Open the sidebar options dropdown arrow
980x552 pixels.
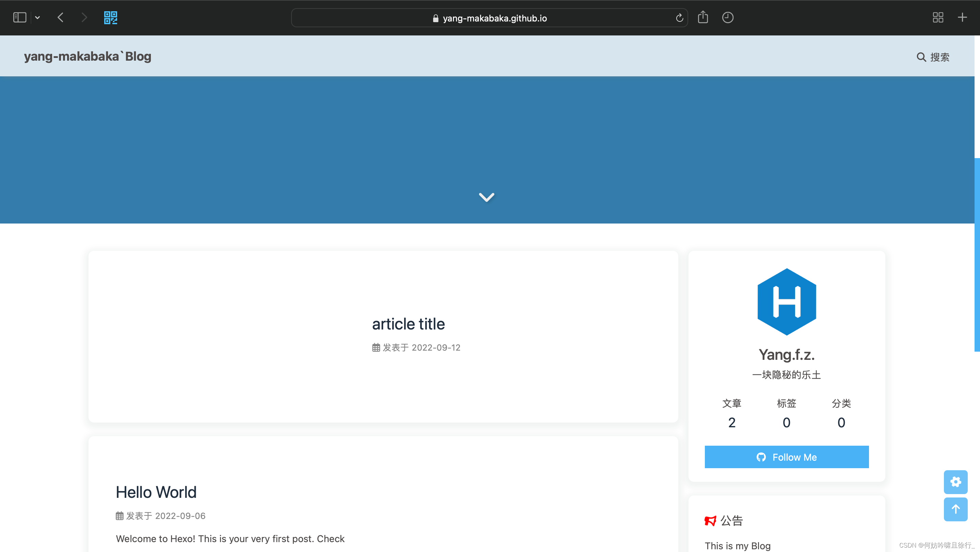click(x=37, y=17)
